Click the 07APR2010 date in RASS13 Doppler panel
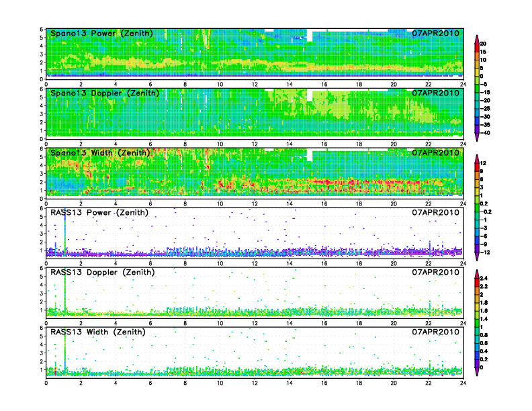The width and height of the screenshot is (532, 411). pos(436,272)
